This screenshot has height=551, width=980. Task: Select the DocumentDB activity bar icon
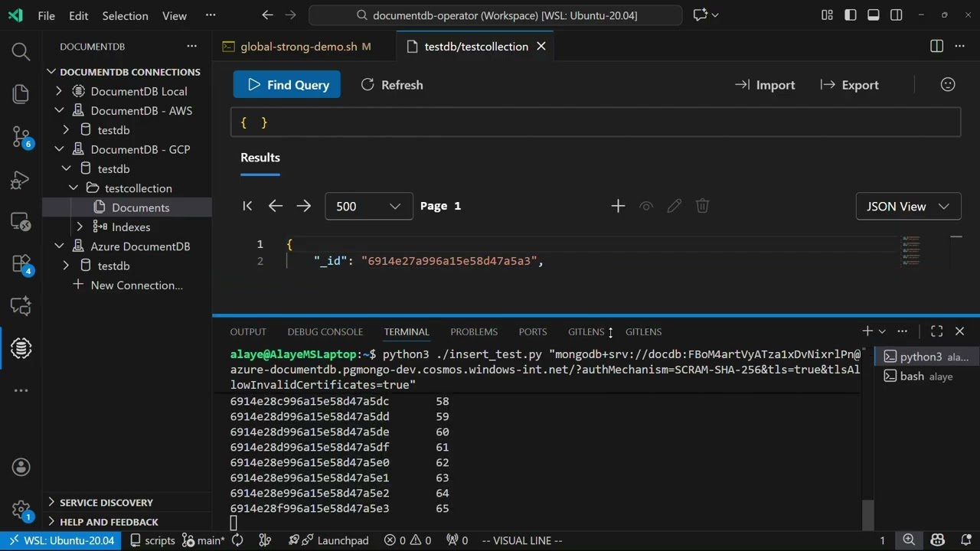point(21,348)
